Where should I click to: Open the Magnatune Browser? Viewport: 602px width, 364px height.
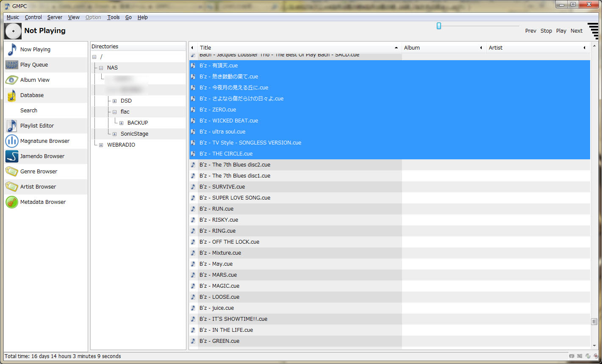[x=46, y=141]
